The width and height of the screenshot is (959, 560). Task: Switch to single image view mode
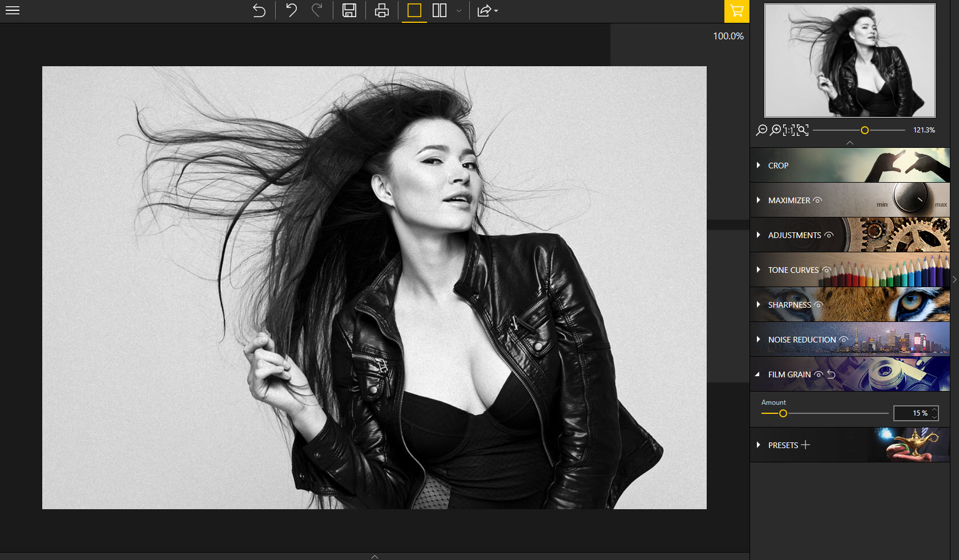coord(414,10)
